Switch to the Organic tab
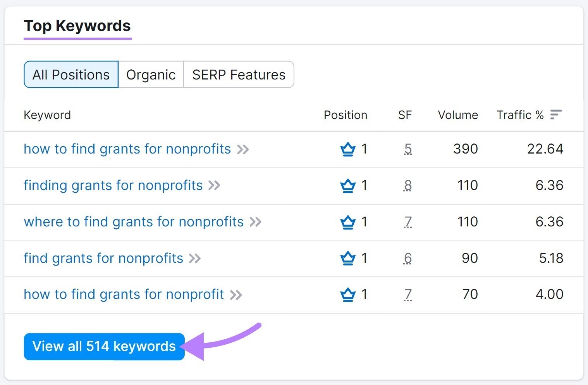 coord(151,74)
